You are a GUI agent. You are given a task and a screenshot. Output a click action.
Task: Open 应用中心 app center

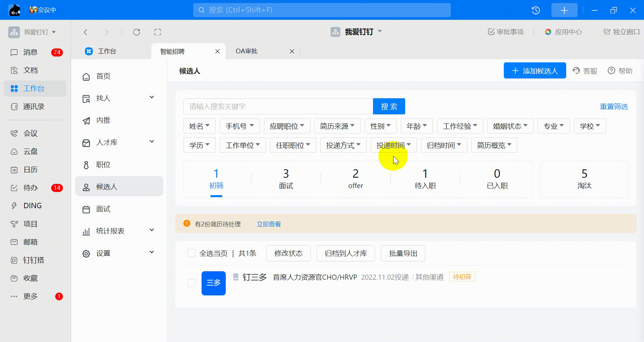[x=563, y=32]
